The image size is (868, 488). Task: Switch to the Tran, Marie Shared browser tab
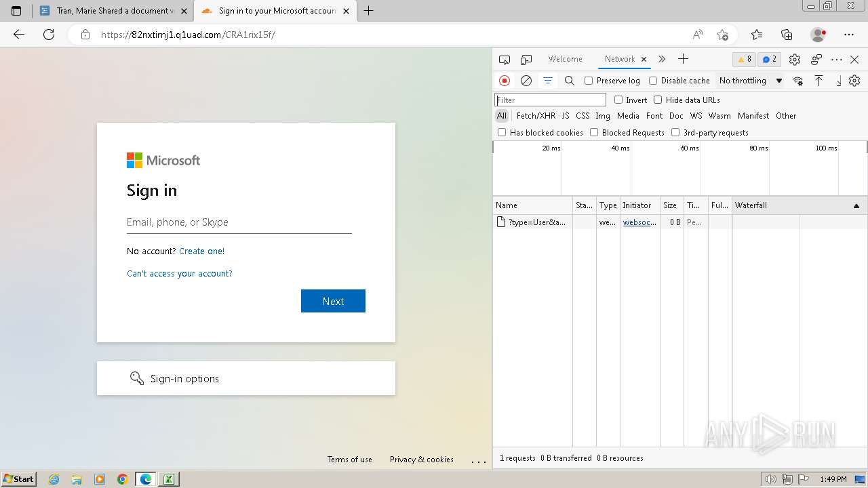click(113, 11)
